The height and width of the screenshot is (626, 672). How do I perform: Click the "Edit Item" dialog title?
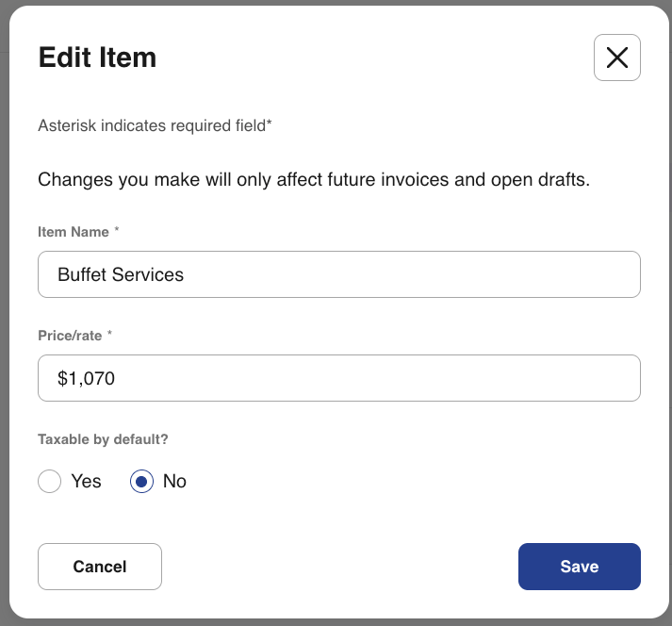97,58
